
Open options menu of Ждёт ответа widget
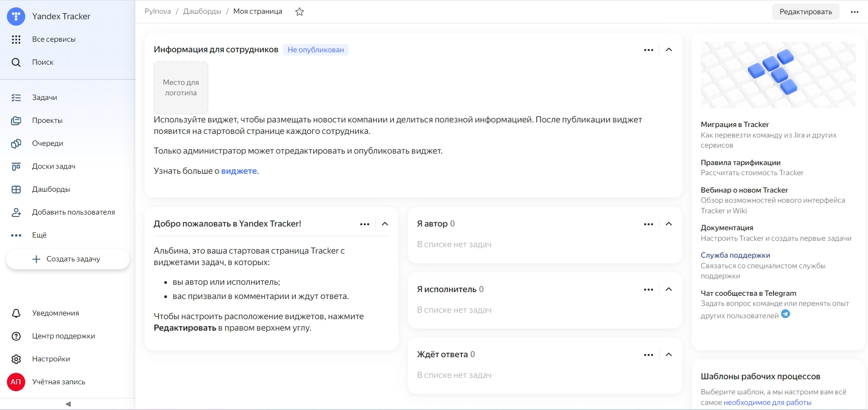[648, 355]
